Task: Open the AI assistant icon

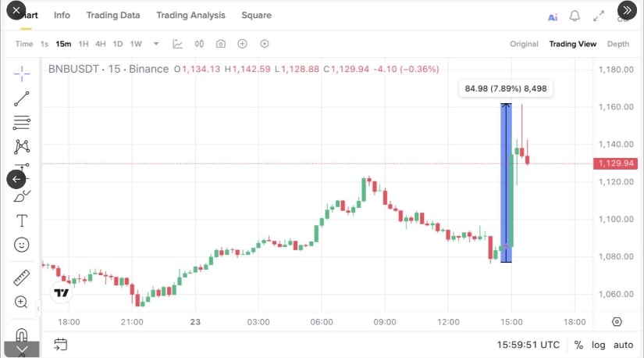Action: [x=553, y=16]
